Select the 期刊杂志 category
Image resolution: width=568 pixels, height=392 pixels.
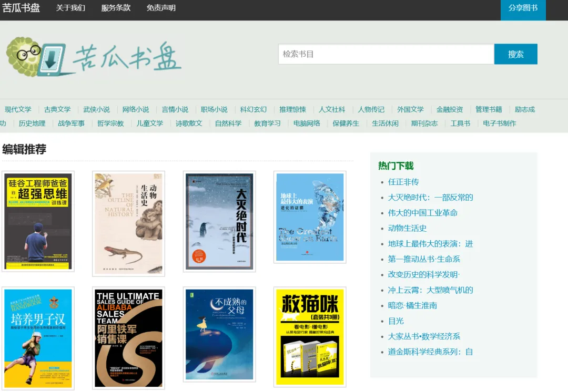coord(424,123)
